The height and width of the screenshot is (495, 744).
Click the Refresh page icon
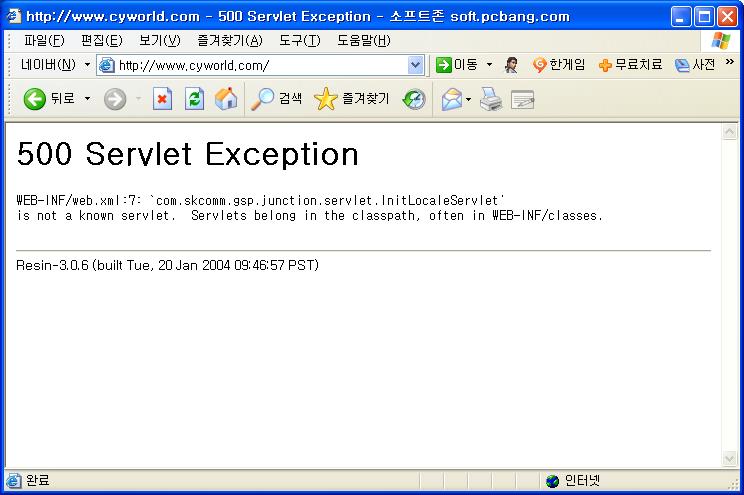click(194, 98)
